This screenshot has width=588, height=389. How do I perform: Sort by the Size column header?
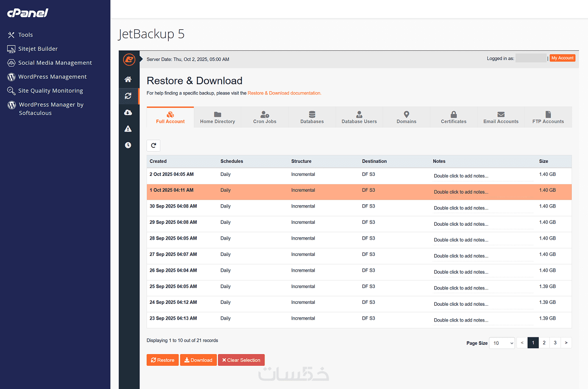point(543,161)
